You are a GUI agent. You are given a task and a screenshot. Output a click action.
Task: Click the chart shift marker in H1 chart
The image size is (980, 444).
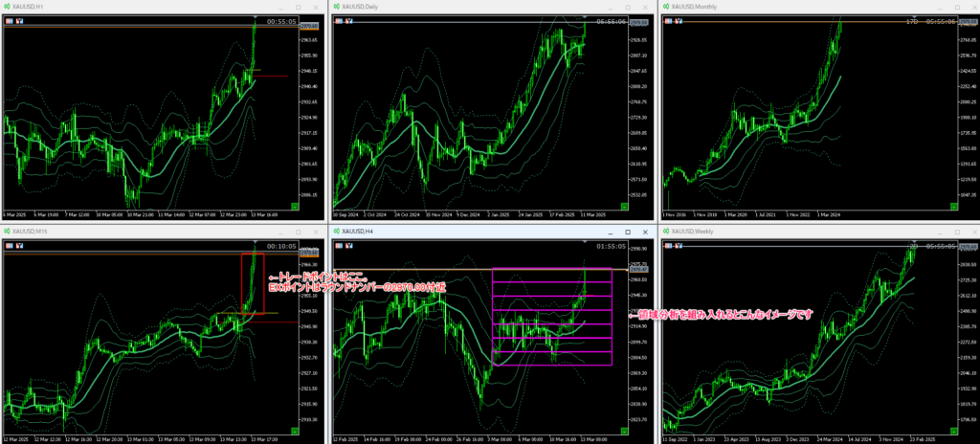(x=255, y=16)
